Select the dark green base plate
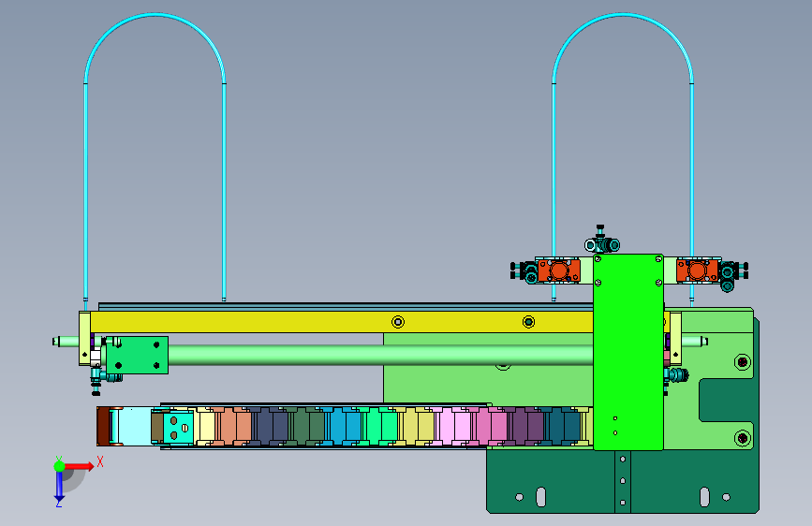Screen dimensions: 812x526 [623, 481]
